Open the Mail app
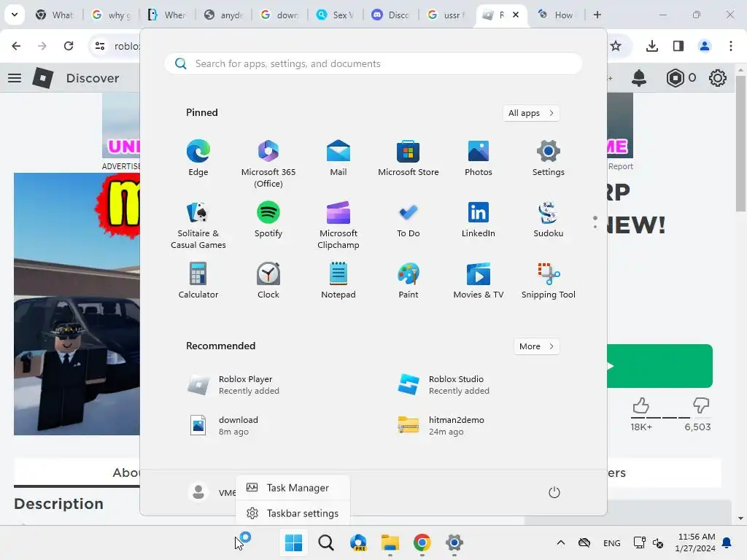The image size is (747, 560). 338,157
